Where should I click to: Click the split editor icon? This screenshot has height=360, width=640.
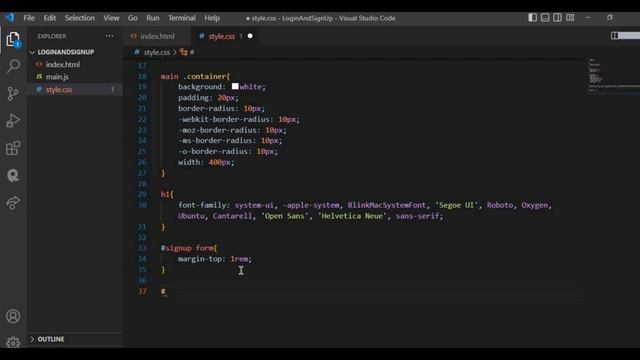615,36
